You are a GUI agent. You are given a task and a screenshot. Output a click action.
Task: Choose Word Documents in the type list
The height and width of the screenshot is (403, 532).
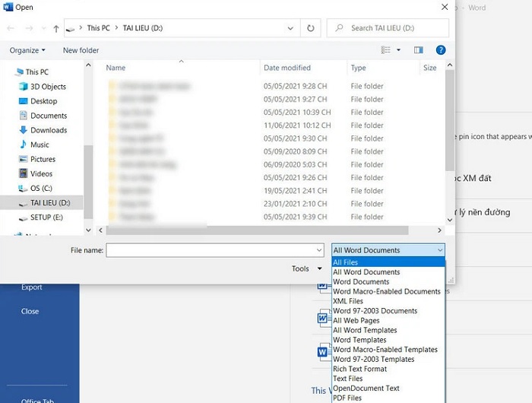pos(388,282)
